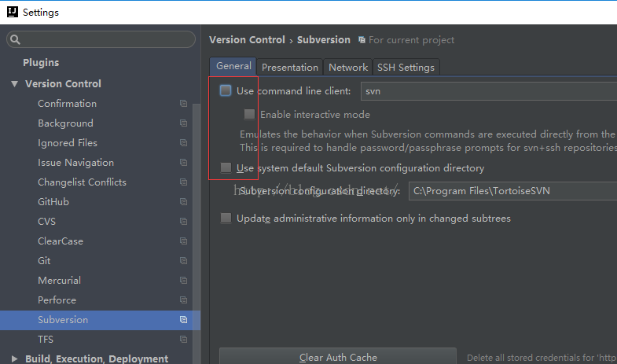Expand Build, Execution, Deployment node
The width and height of the screenshot is (617, 364).
15,358
